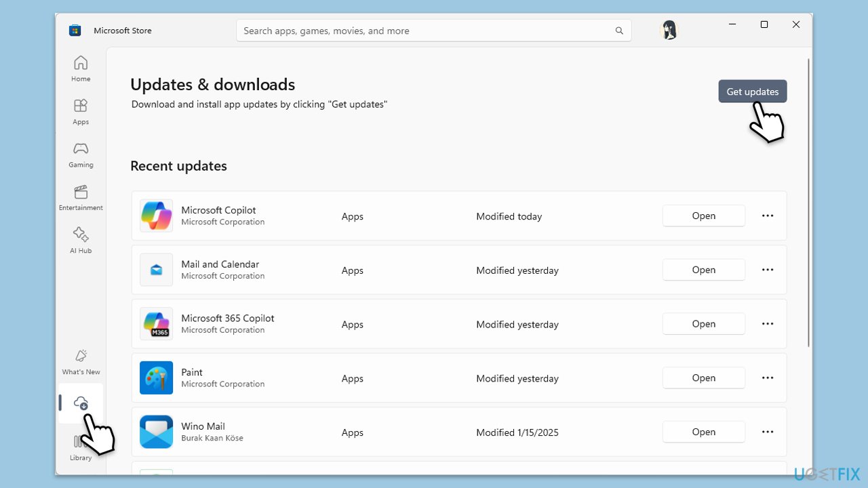Open Microsoft 365 Copilot with its Open button
868x488 pixels.
coord(704,324)
